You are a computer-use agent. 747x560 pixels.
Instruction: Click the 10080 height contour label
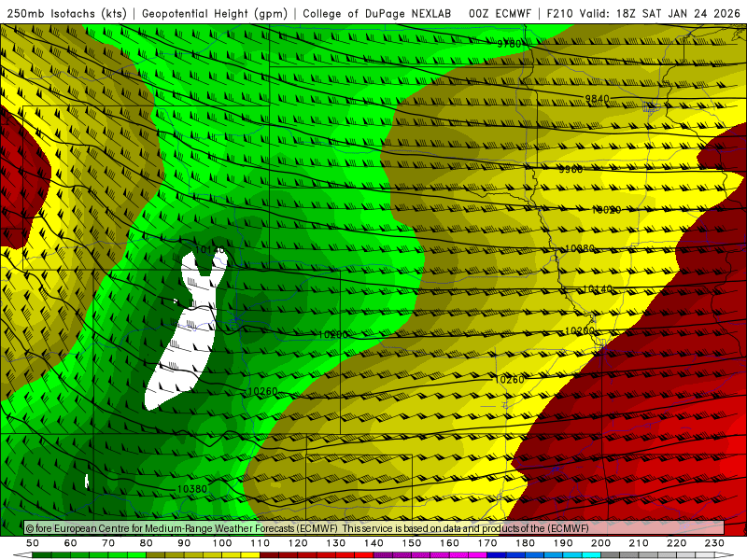(x=579, y=248)
